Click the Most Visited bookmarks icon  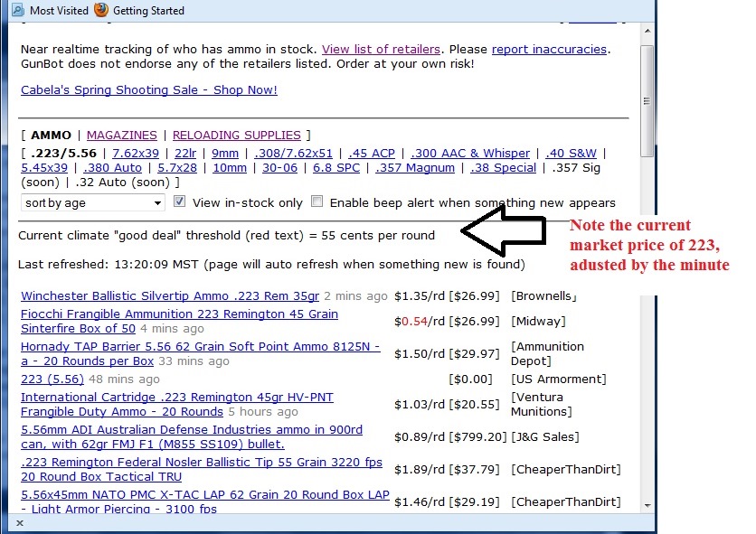pyautogui.click(x=16, y=10)
